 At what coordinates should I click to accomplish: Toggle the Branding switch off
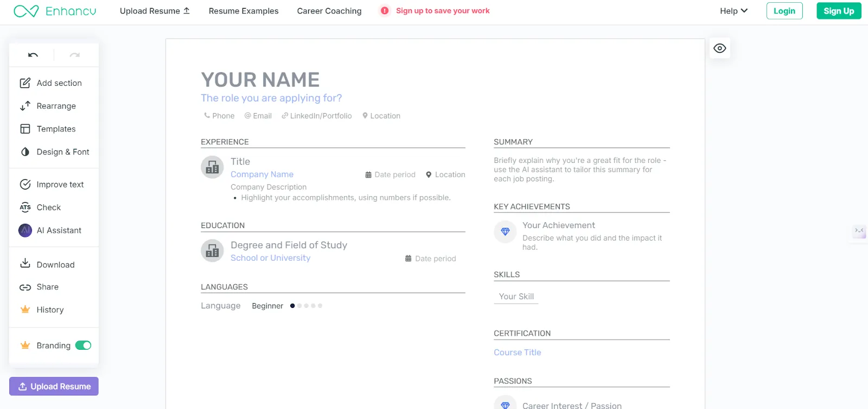[83, 345]
